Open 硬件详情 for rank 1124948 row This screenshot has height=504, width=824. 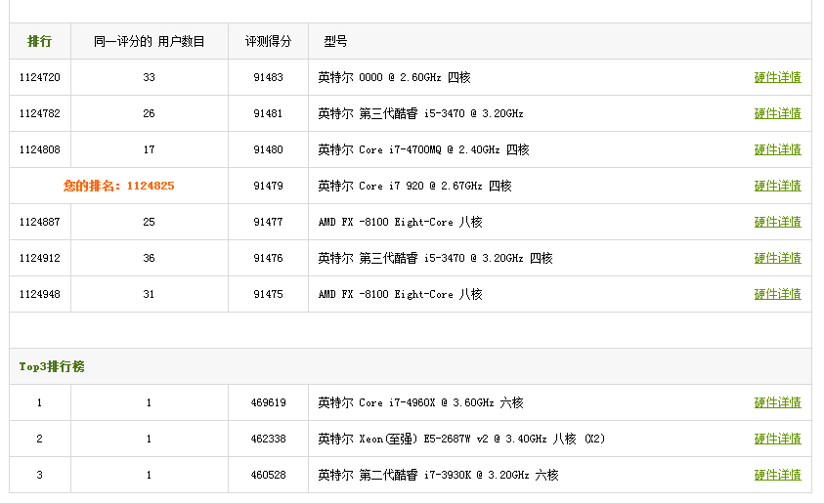(x=777, y=294)
